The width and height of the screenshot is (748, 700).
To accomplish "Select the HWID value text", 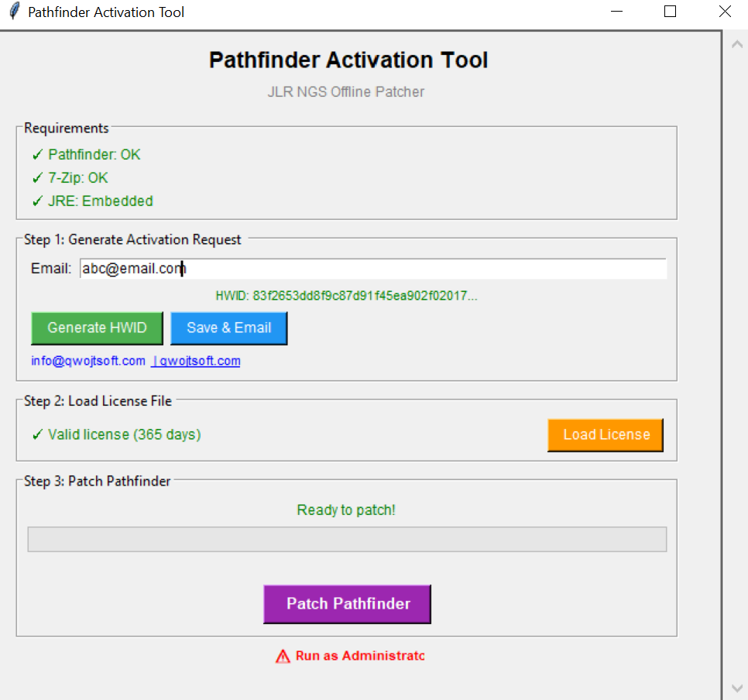I will click(x=346, y=296).
